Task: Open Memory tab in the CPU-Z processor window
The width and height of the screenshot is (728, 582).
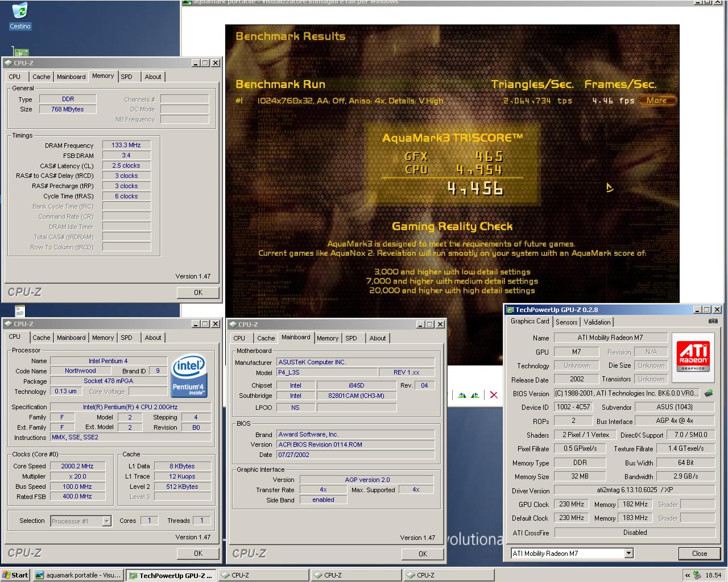Action: [x=103, y=338]
